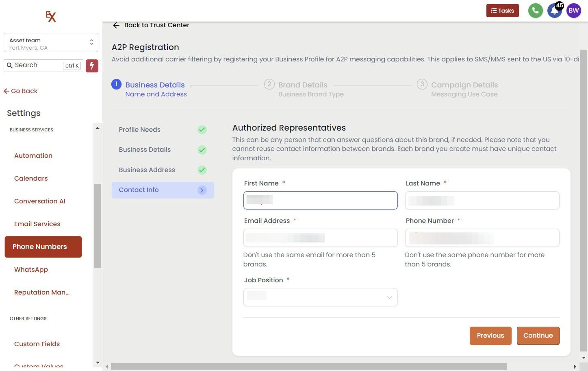The image size is (588, 371).
Task: Click the horizontal scrollbar at bottom
Action: tap(308, 367)
